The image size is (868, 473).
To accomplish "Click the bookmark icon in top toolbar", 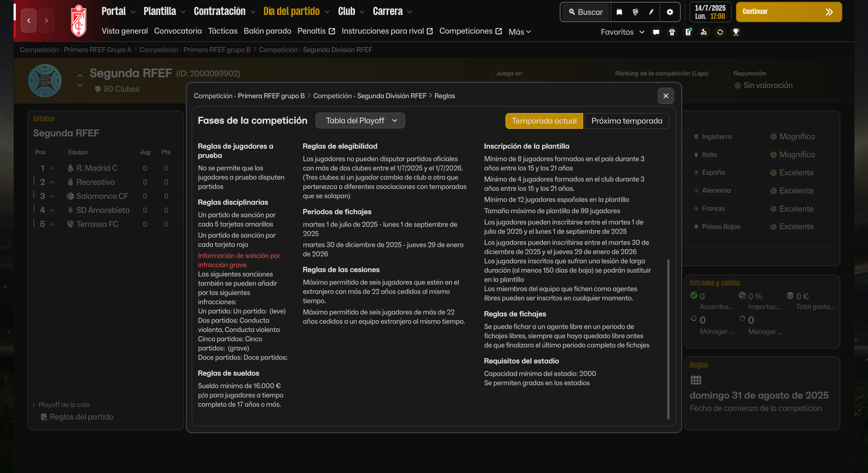I will pyautogui.click(x=619, y=12).
